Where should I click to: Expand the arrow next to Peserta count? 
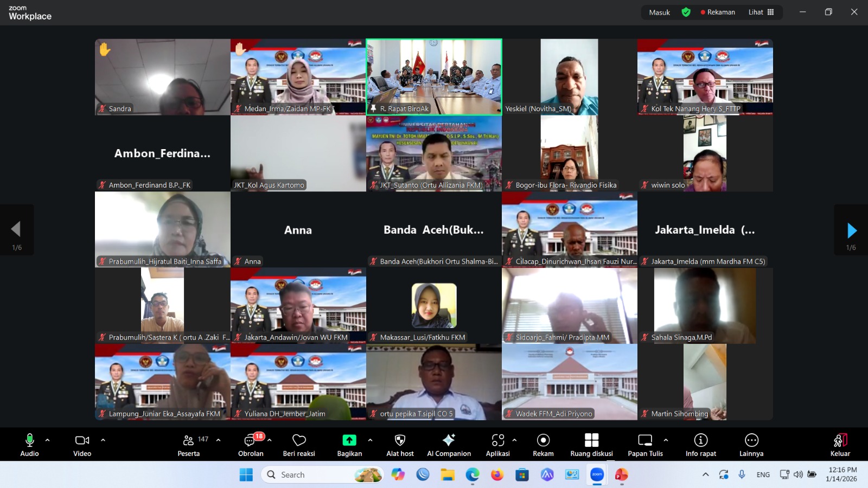[x=219, y=440]
